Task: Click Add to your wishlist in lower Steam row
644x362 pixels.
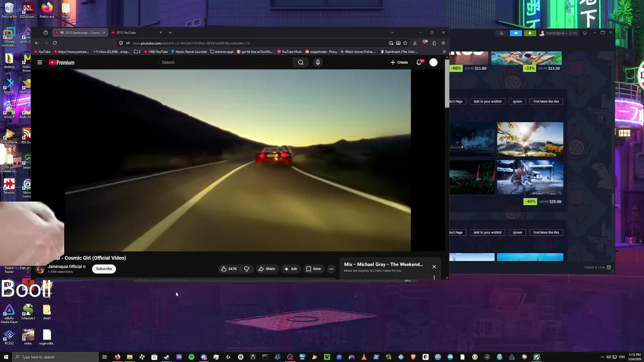Action: point(488,233)
